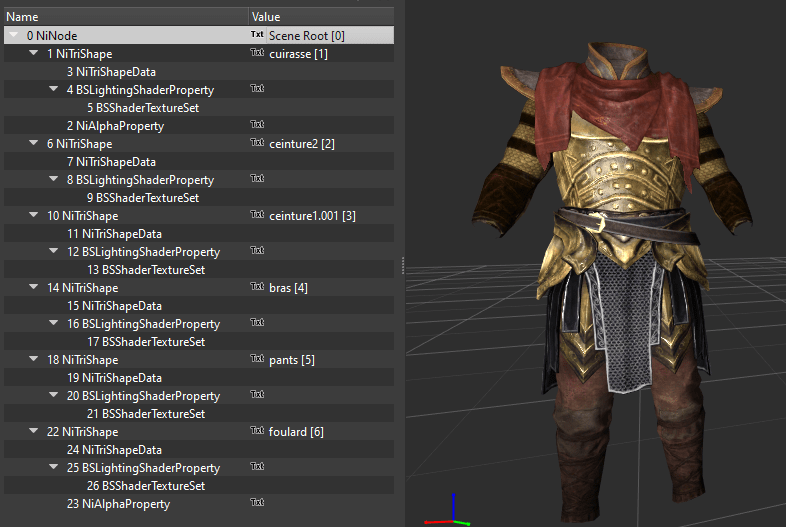Click the 'bras [4]' value text

(x=288, y=288)
